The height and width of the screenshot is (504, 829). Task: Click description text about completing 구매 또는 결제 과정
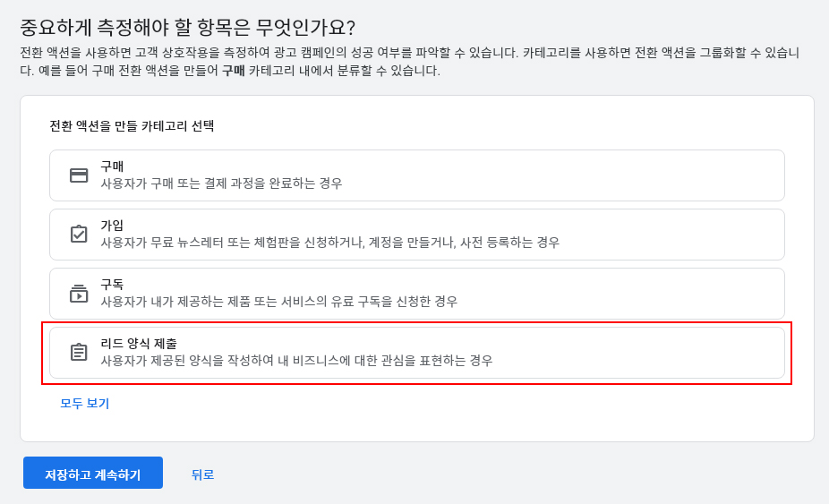click(221, 184)
